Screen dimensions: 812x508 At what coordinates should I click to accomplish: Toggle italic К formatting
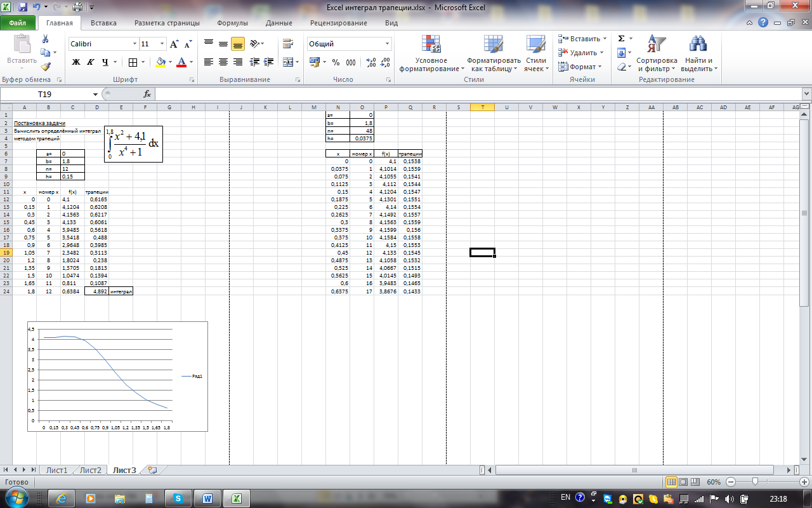(90, 62)
